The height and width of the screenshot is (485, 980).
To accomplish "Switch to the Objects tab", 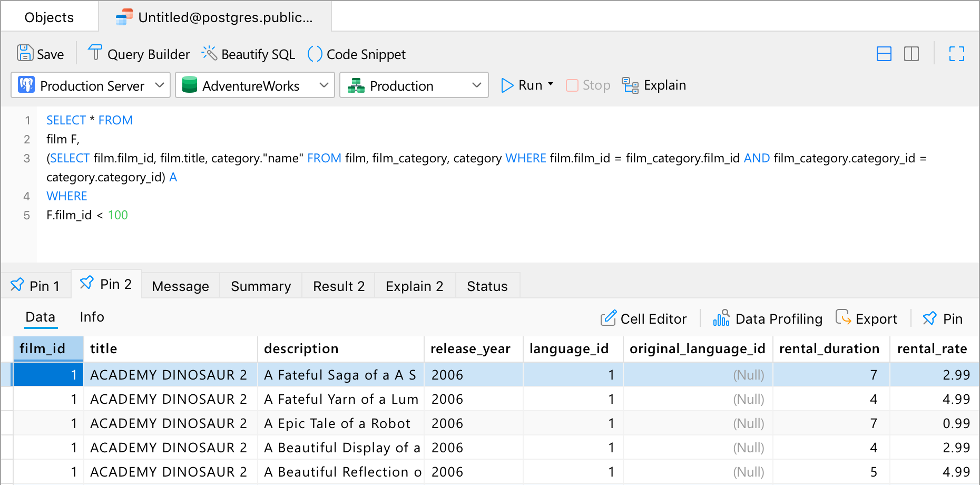I will pyautogui.click(x=49, y=17).
